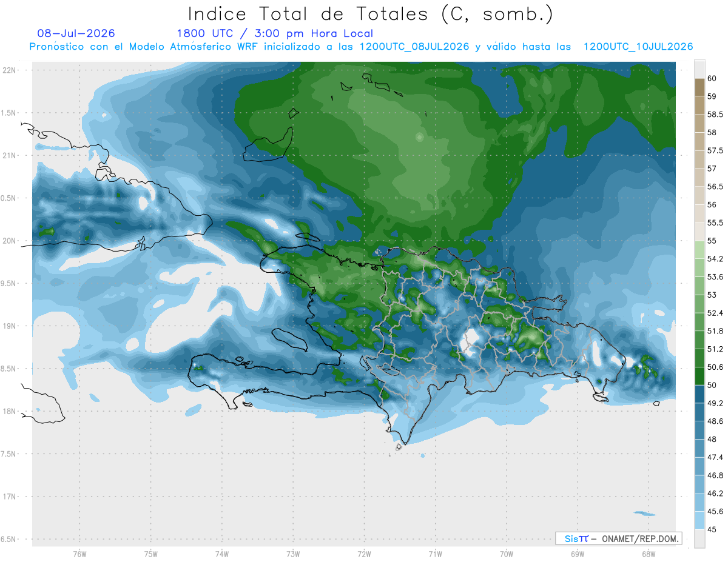Click the colorbar value 55.5
Viewport: 728px width, 562px height.
click(x=715, y=222)
